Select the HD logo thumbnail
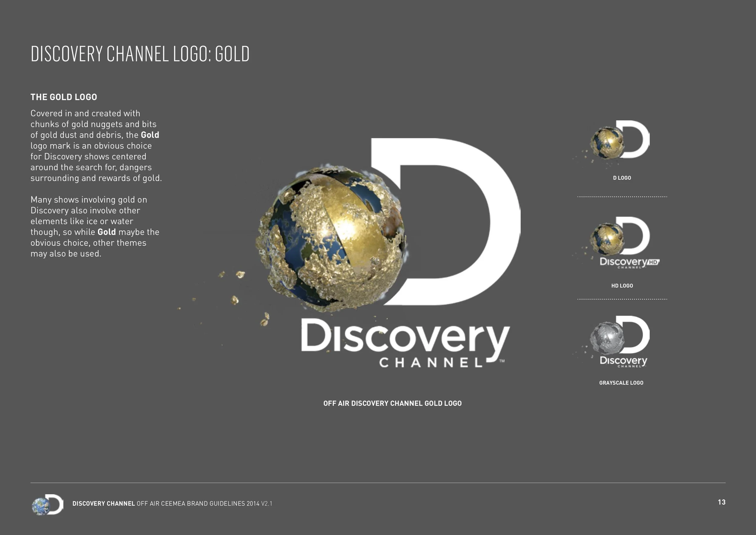 (622, 243)
